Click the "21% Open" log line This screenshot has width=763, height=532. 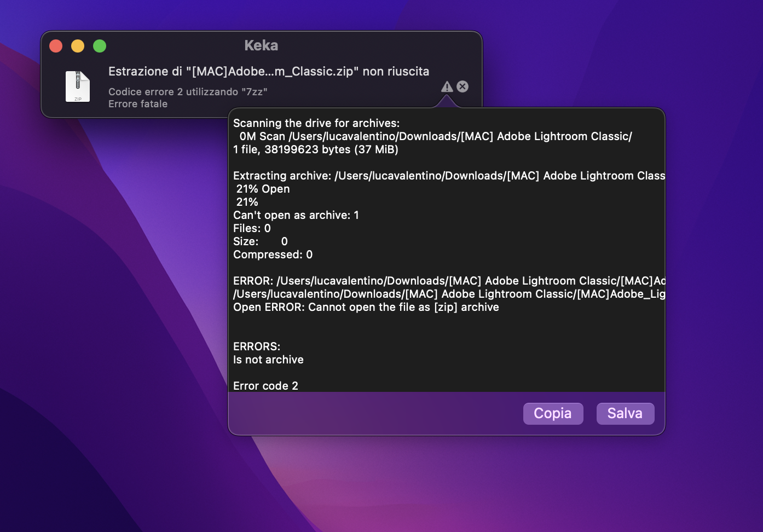(x=263, y=189)
